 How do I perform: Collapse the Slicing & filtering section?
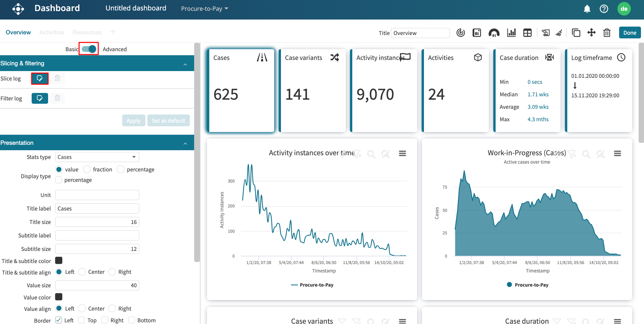(x=185, y=64)
